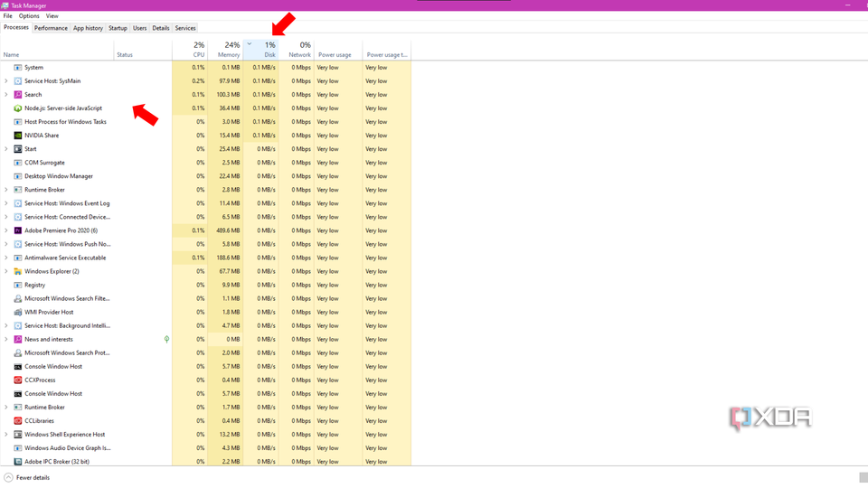
Task: Sort by the Name column header
Action: tap(57, 49)
